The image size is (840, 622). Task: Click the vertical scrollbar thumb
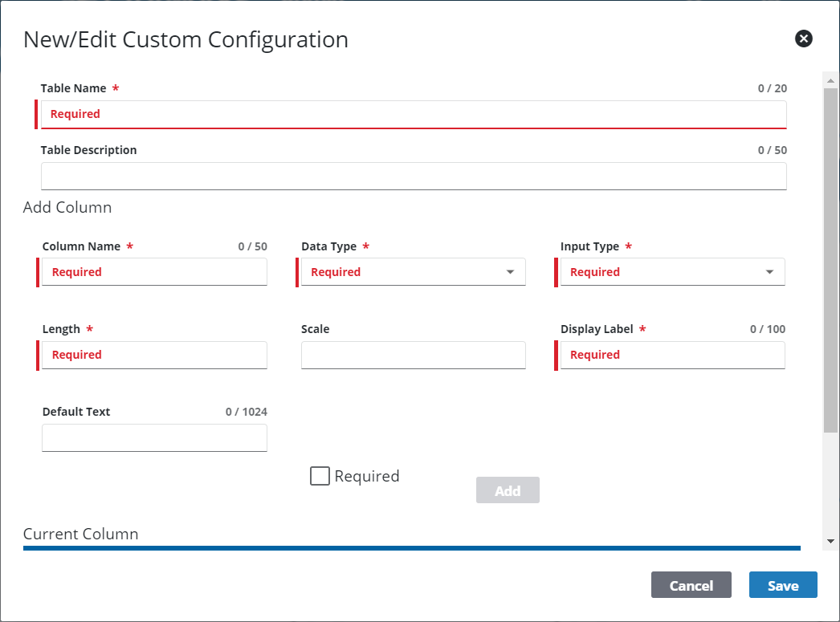coord(830,257)
